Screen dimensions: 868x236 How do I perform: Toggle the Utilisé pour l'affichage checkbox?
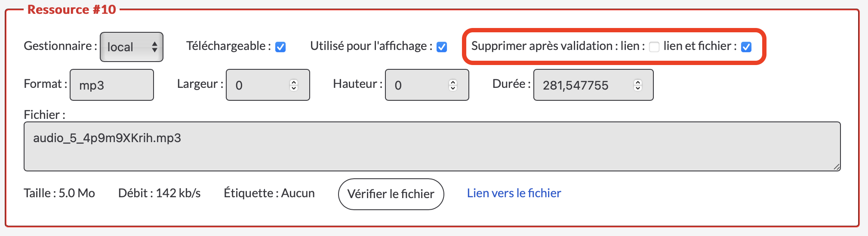442,47
